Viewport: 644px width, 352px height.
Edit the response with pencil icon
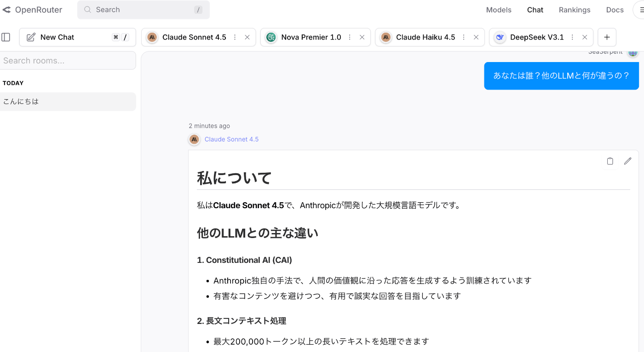627,161
